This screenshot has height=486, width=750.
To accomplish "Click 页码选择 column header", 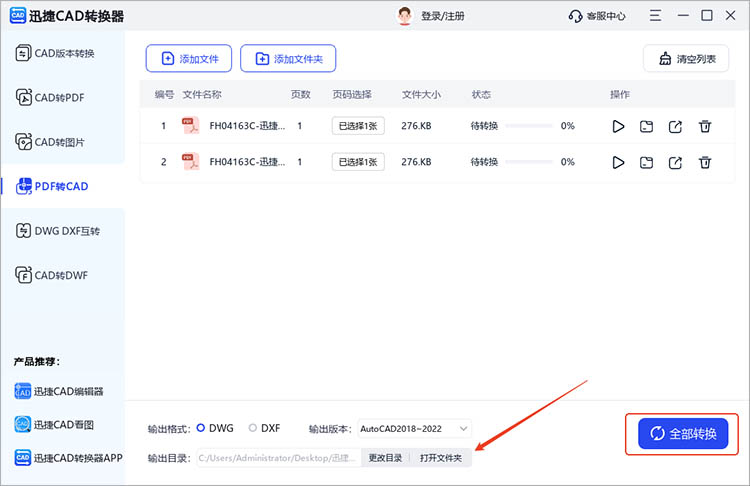I will [352, 95].
